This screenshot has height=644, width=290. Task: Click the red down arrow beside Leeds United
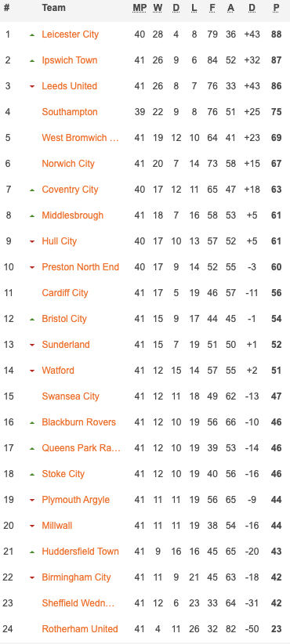(32, 87)
